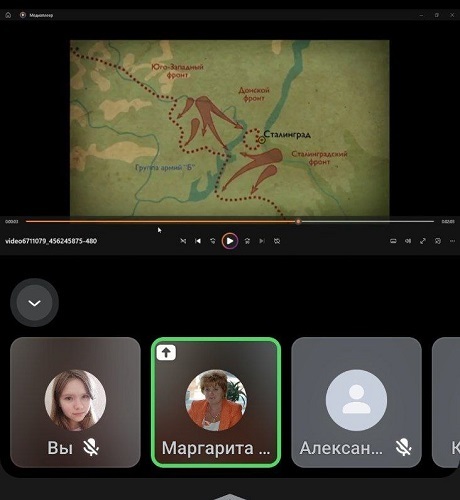The width and height of the screenshot is (460, 500).
Task: Click the elapsed time label 00:03
Action: coord(12,222)
